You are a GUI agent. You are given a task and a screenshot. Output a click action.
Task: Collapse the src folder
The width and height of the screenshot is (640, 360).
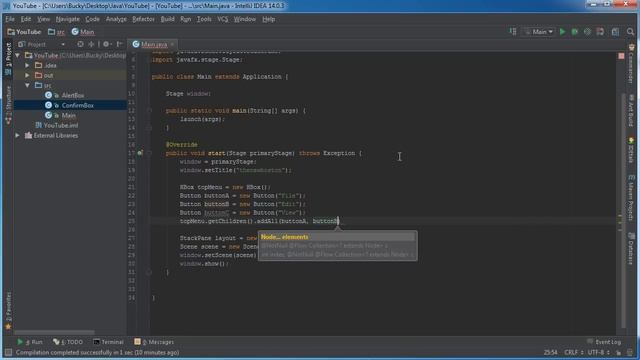tap(27, 85)
